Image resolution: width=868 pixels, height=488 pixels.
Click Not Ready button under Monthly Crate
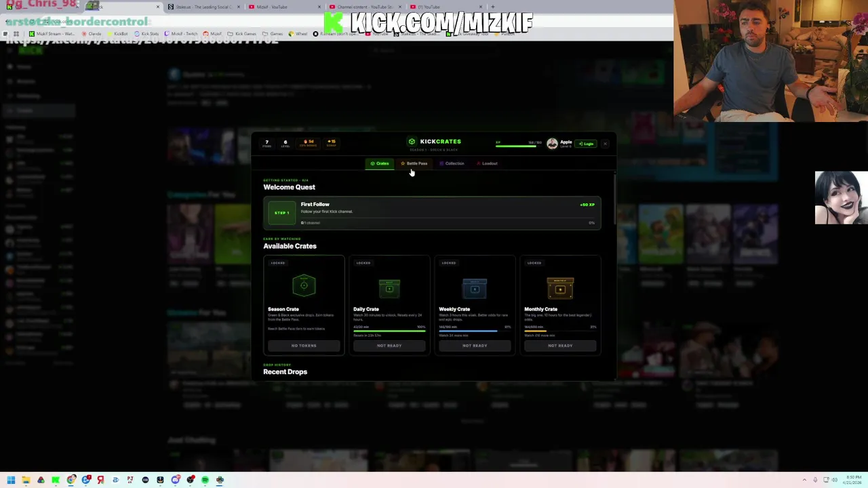pyautogui.click(x=560, y=346)
